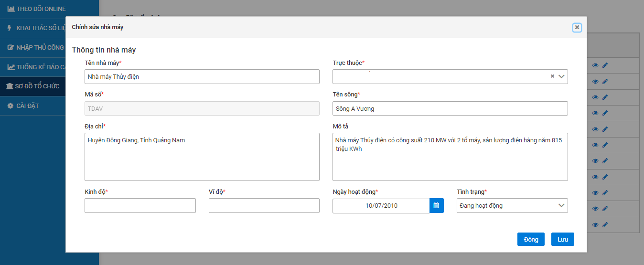The height and width of the screenshot is (265, 644).
Task: Click into the Vĩ độ field
Action: pos(264,206)
